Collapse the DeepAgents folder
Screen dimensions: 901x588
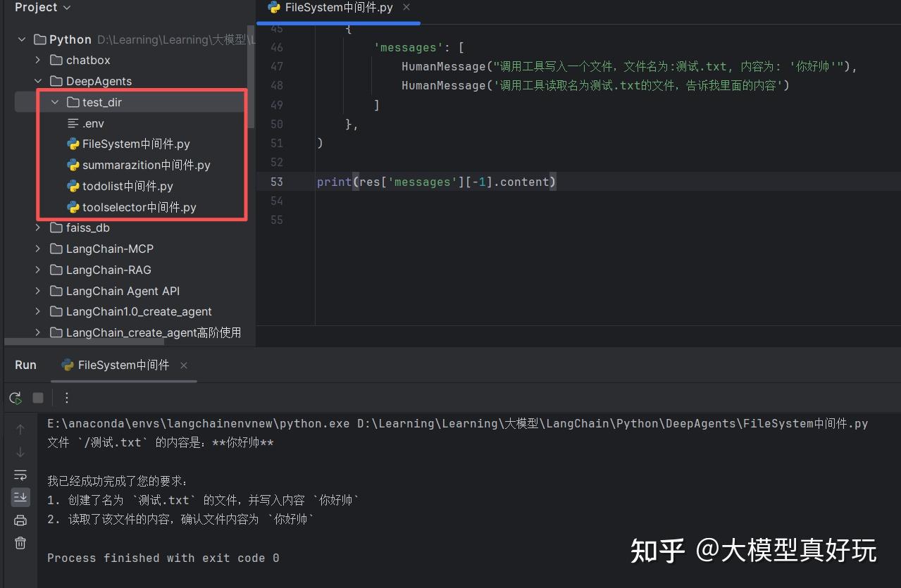(39, 82)
